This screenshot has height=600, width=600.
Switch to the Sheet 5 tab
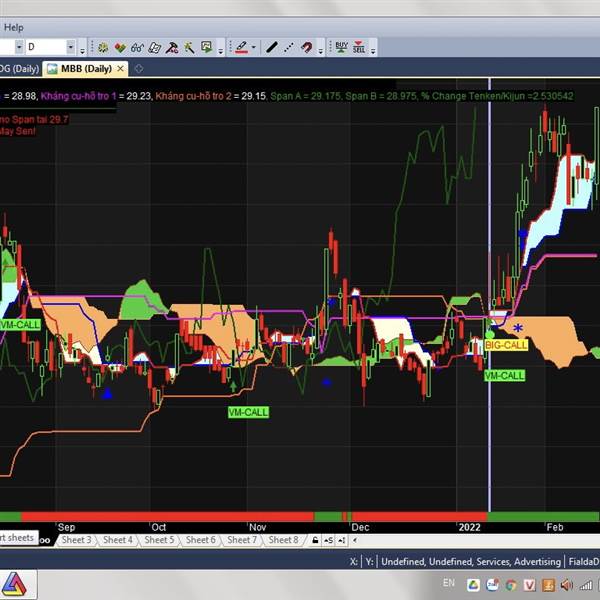point(159,540)
